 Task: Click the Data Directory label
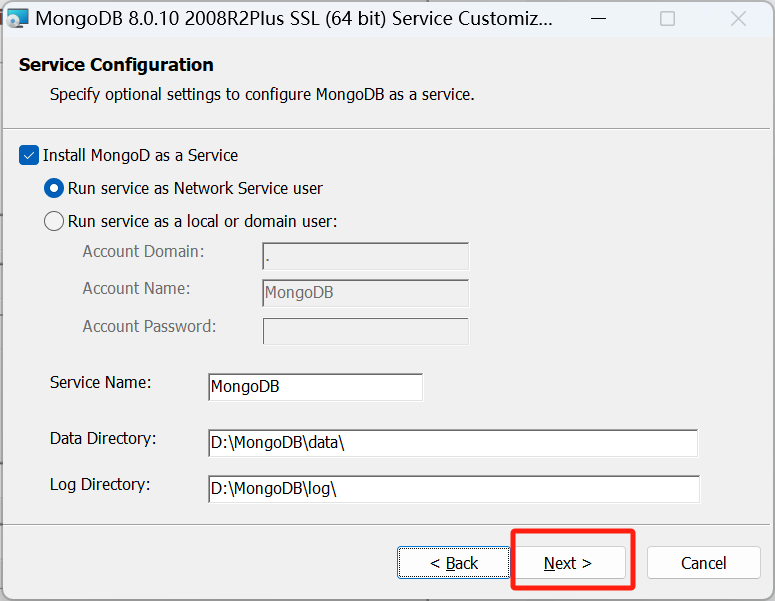(103, 438)
